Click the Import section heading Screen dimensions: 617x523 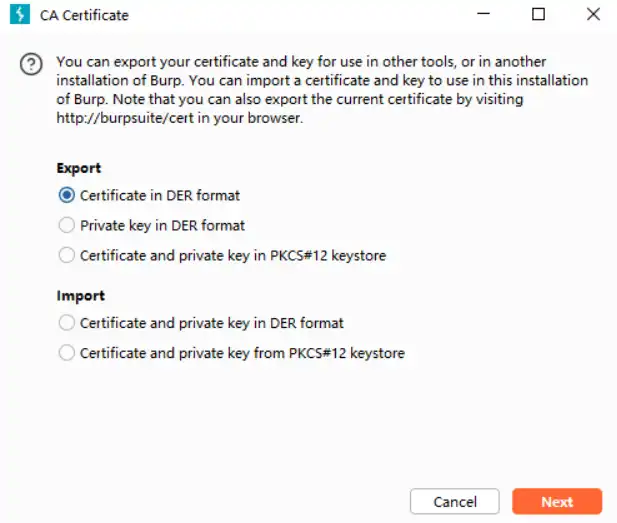[x=81, y=296]
